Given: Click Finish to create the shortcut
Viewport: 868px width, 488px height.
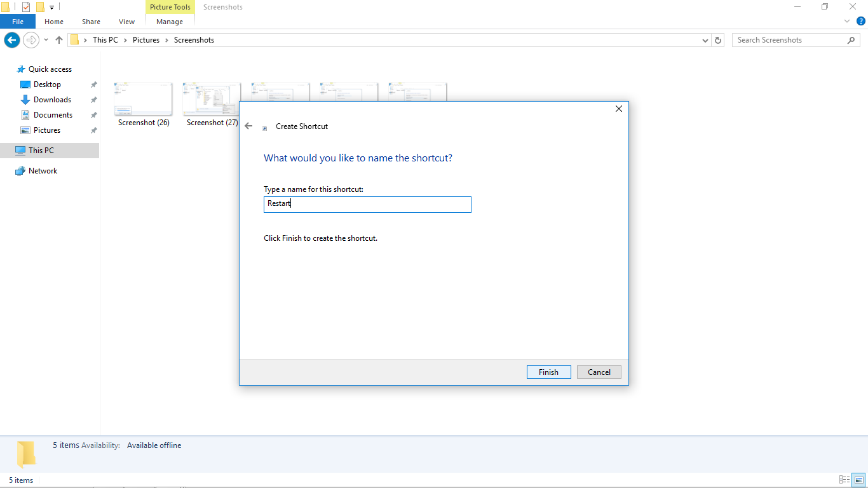Looking at the screenshot, I should [548, 372].
